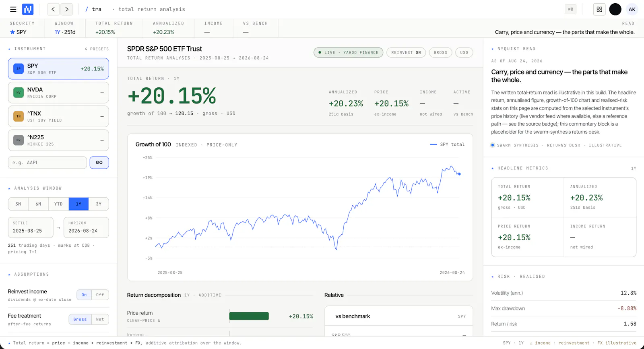The height and width of the screenshot is (349, 644).
Task: Click the Live Yahoo Finance badge
Action: 349,53
